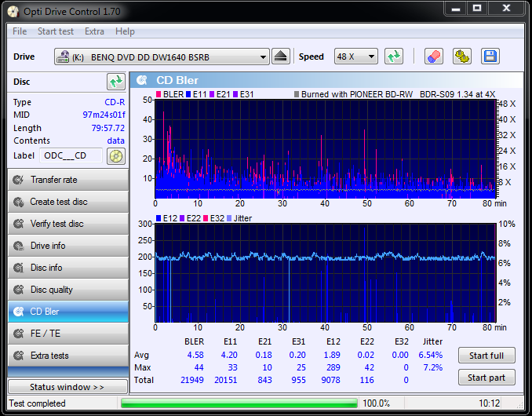The height and width of the screenshot is (416, 532).
Task: Click the E31 max value 25
Action: tap(301, 367)
